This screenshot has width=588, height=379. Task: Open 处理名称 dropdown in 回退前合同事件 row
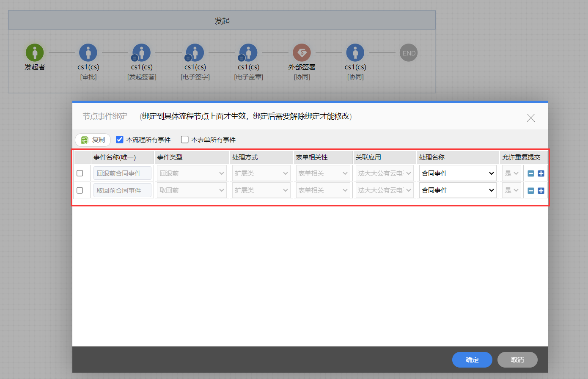click(457, 173)
